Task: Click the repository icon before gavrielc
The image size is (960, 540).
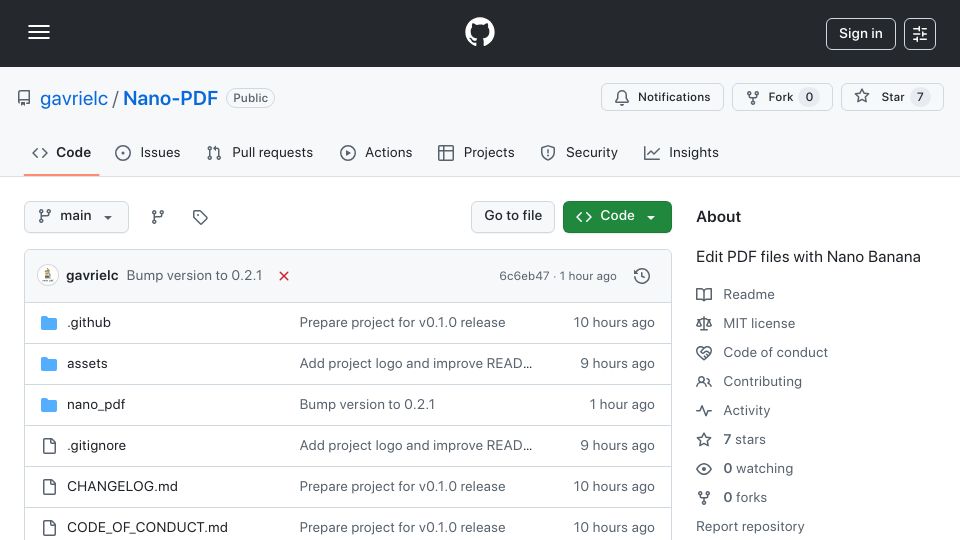Action: (24, 98)
